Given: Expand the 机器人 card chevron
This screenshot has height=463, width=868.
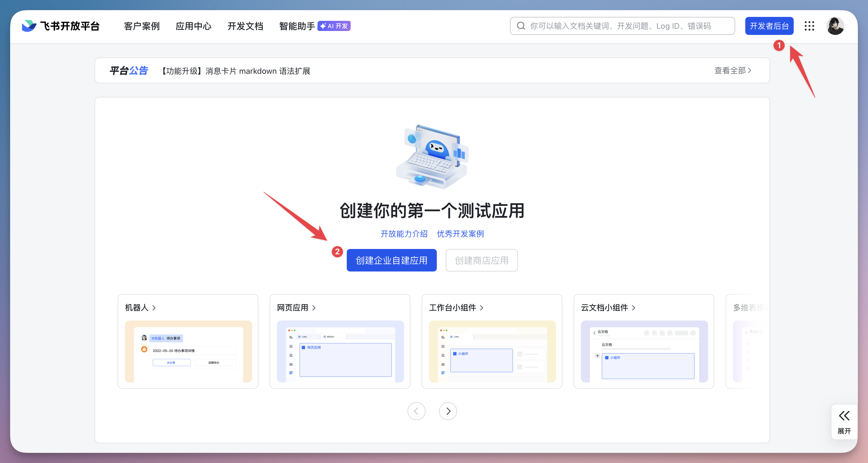Looking at the screenshot, I should pyautogui.click(x=154, y=308).
